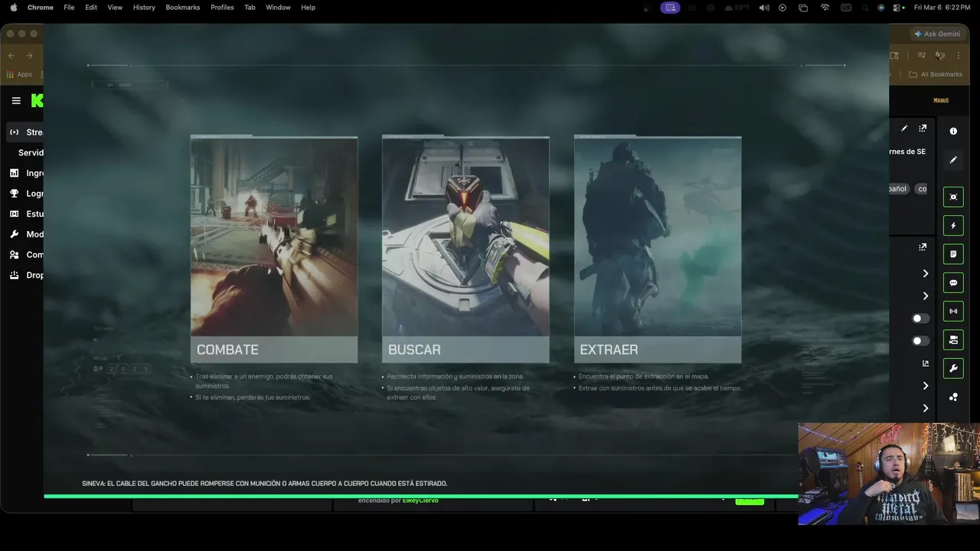Click the info icon in right toolbar
This screenshot has width=980, height=551.
click(953, 132)
